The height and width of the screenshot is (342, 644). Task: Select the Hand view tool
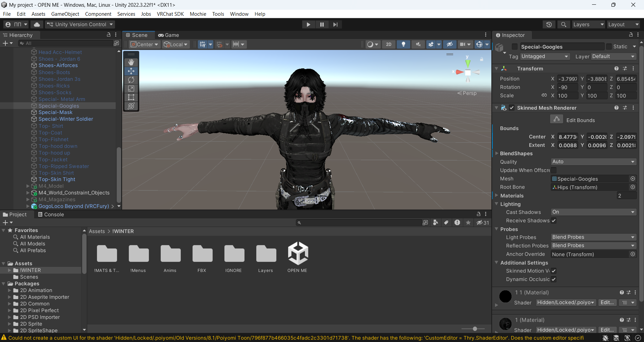pos(131,62)
